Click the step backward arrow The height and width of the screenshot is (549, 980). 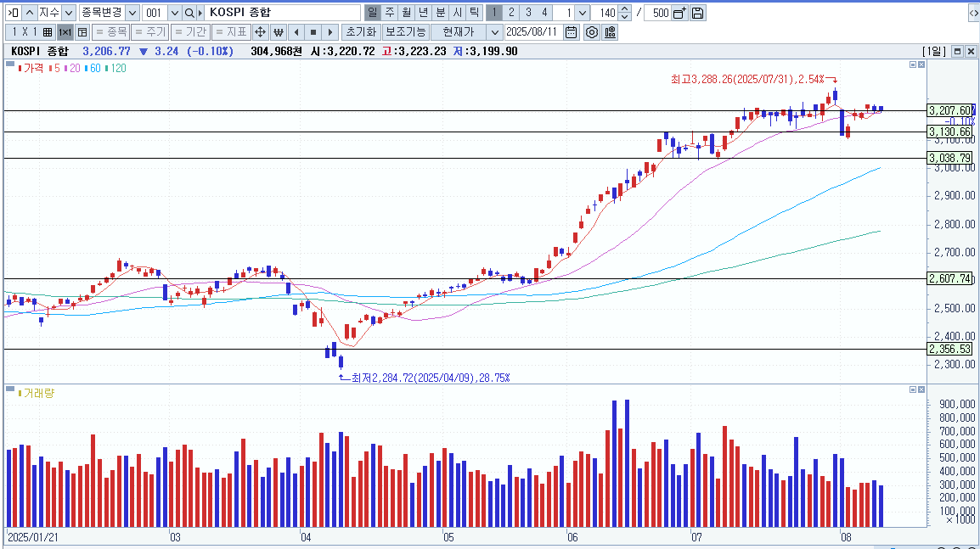[296, 32]
